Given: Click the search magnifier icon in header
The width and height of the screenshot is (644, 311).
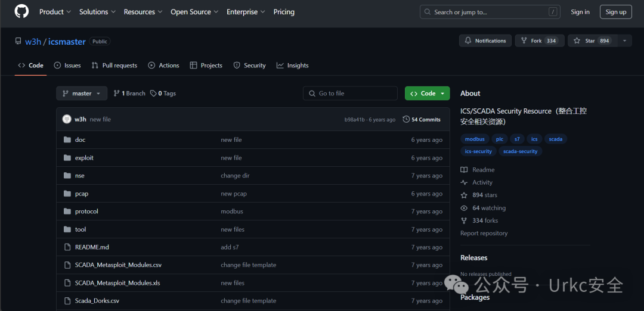Looking at the screenshot, I should tap(428, 12).
